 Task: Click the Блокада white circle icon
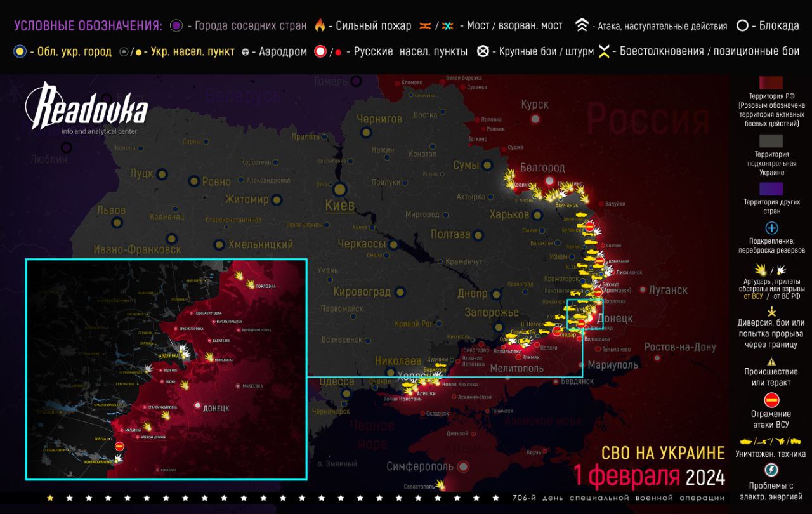coord(742,26)
